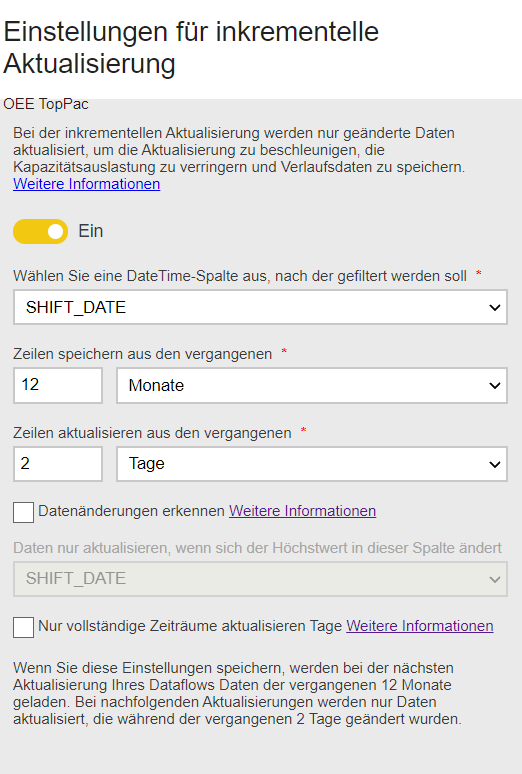The height and width of the screenshot is (774, 522).
Task: Open the 'Tage' period dropdown
Action: (x=312, y=464)
